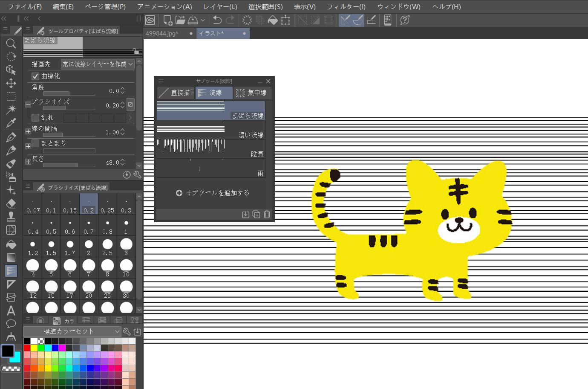This screenshot has height=389, width=588.
Task: Undo the last action
Action: click(217, 20)
